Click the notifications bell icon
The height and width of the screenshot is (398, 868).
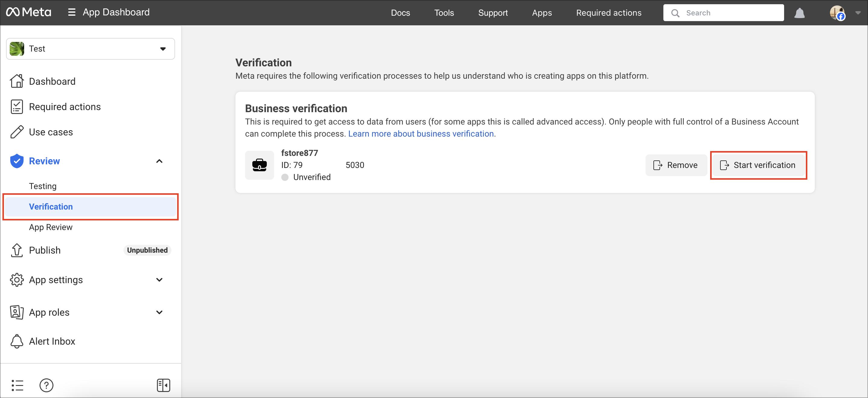(x=799, y=13)
